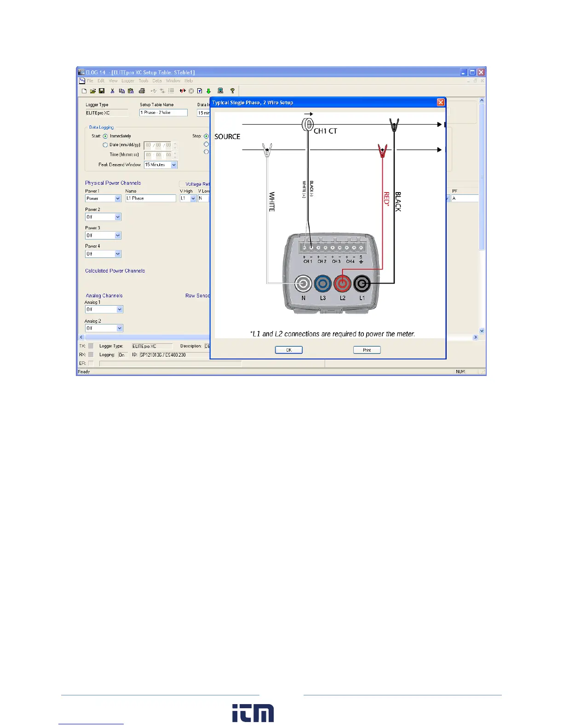Click the greyed USB connection toolbar icon
This screenshot has width=563, height=728.
pos(154,91)
